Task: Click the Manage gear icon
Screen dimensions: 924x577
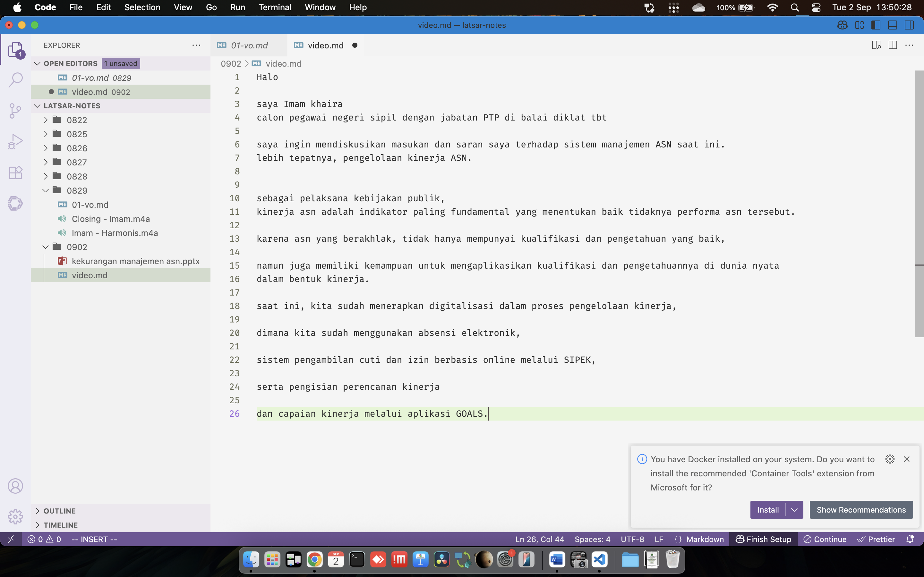Action: point(15,516)
